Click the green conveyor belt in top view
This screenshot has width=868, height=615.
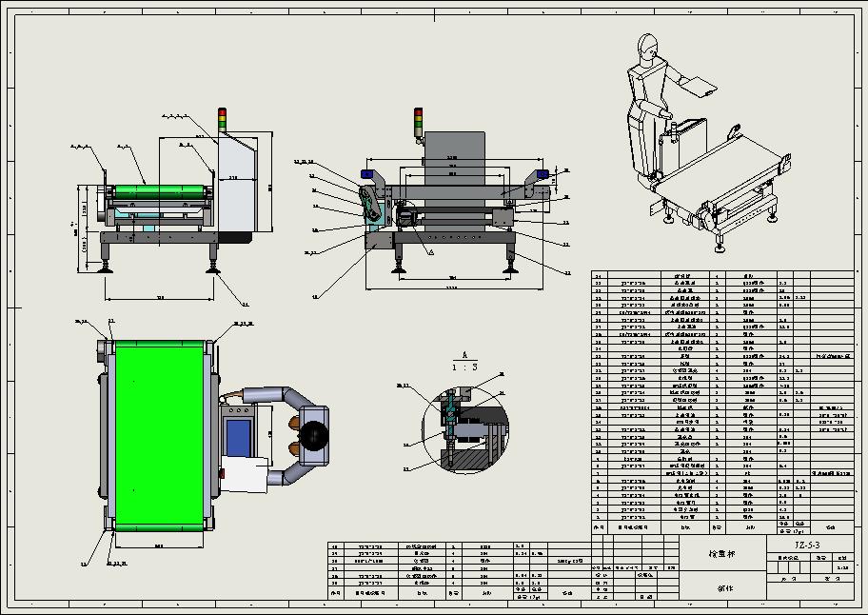(x=159, y=436)
